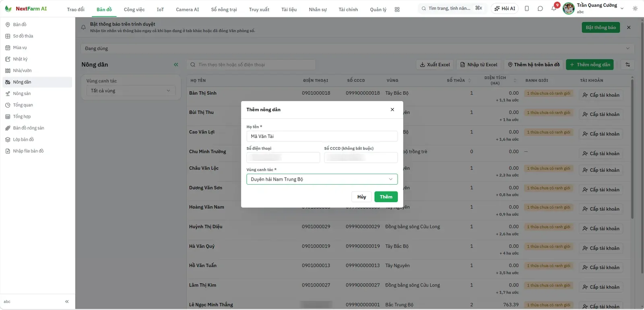
Task: Open Sơ đồ thửa in sidebar
Action: [x=37, y=36]
